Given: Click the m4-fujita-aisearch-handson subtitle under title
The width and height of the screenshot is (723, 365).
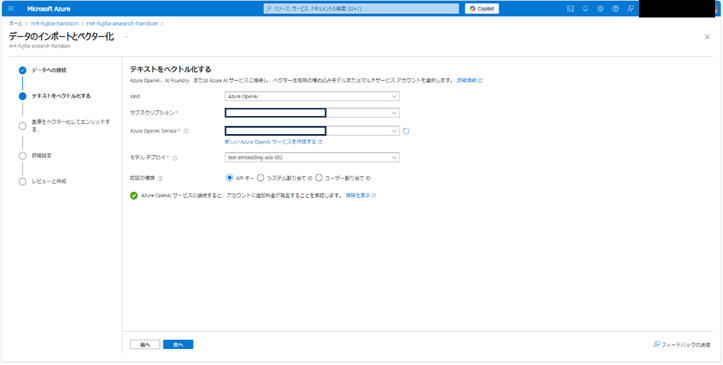Looking at the screenshot, I should pyautogui.click(x=40, y=46).
